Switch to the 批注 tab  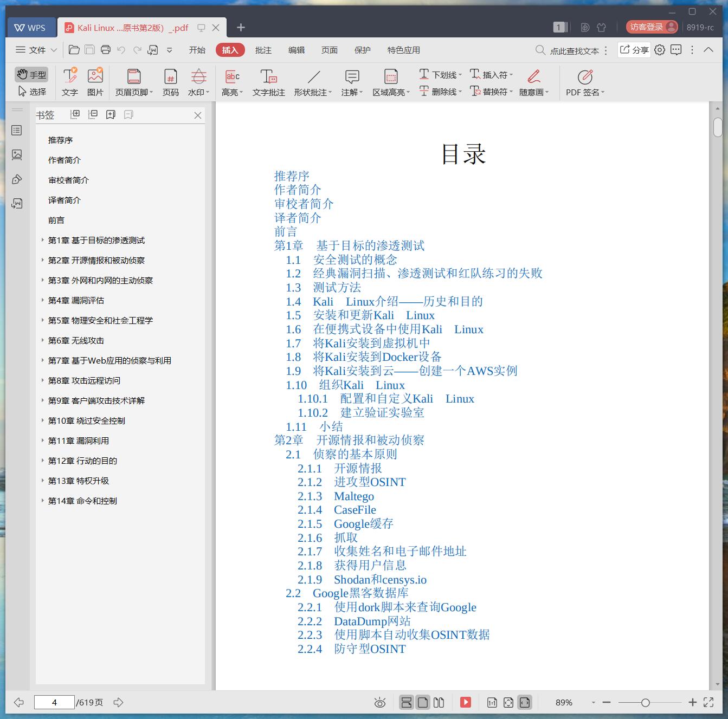tap(263, 50)
